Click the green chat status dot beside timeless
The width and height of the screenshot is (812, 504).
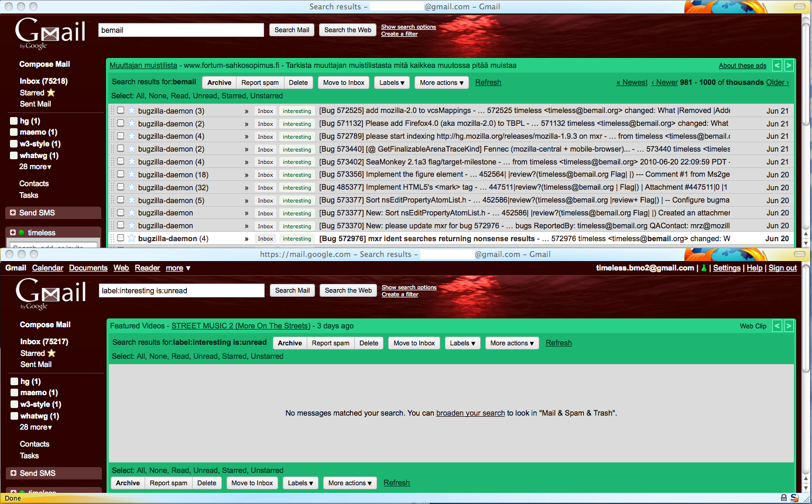pos(22,232)
